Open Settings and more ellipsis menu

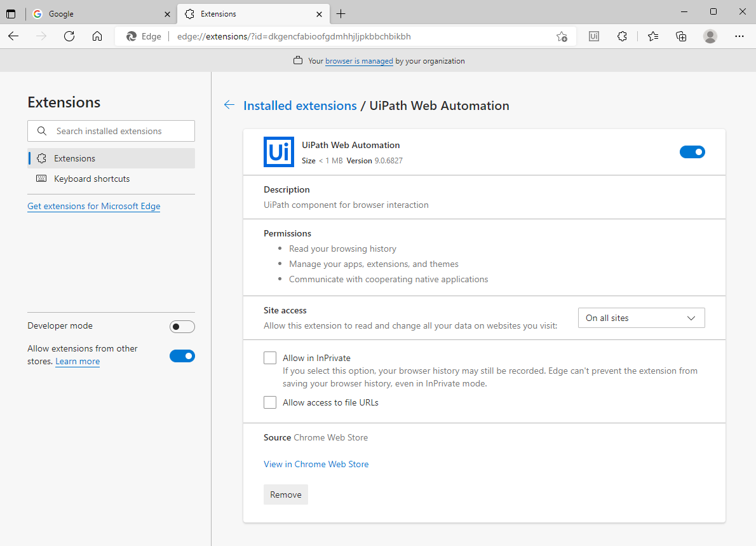739,36
